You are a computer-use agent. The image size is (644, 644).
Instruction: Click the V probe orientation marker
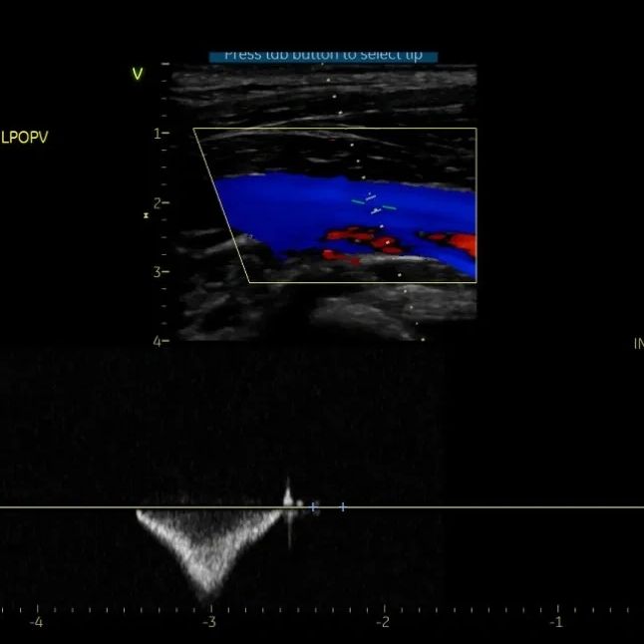pyautogui.click(x=138, y=73)
